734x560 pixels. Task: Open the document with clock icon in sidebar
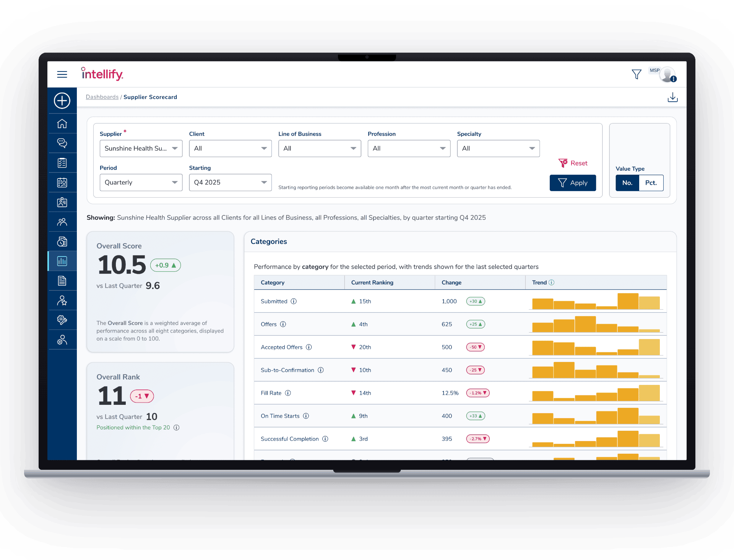click(62, 242)
